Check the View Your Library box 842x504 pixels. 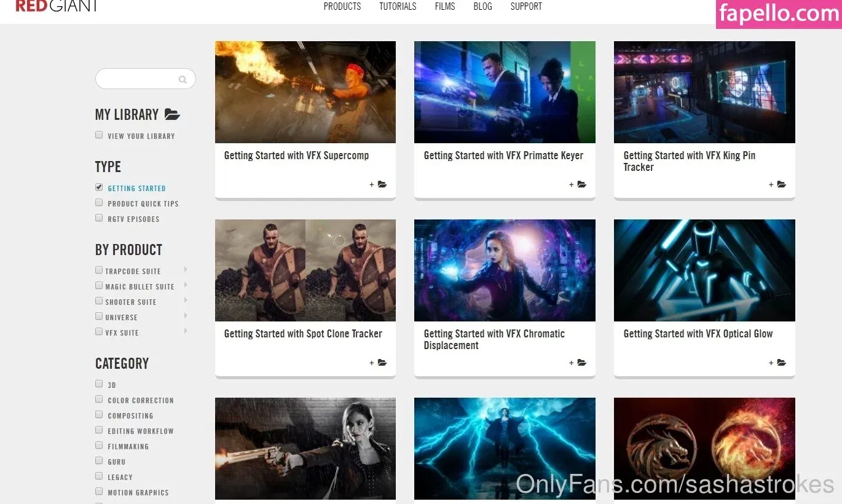99,135
